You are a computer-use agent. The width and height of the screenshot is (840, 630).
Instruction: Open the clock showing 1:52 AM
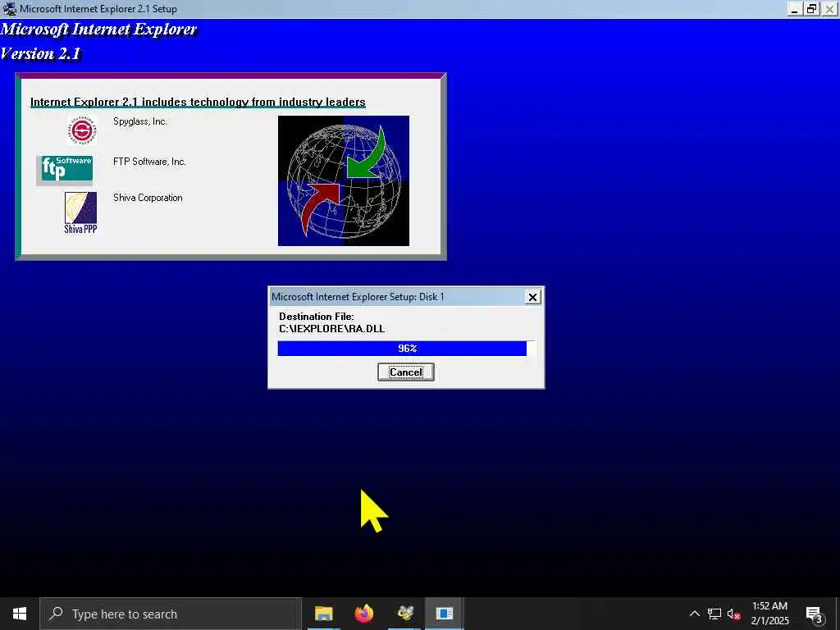point(769,614)
